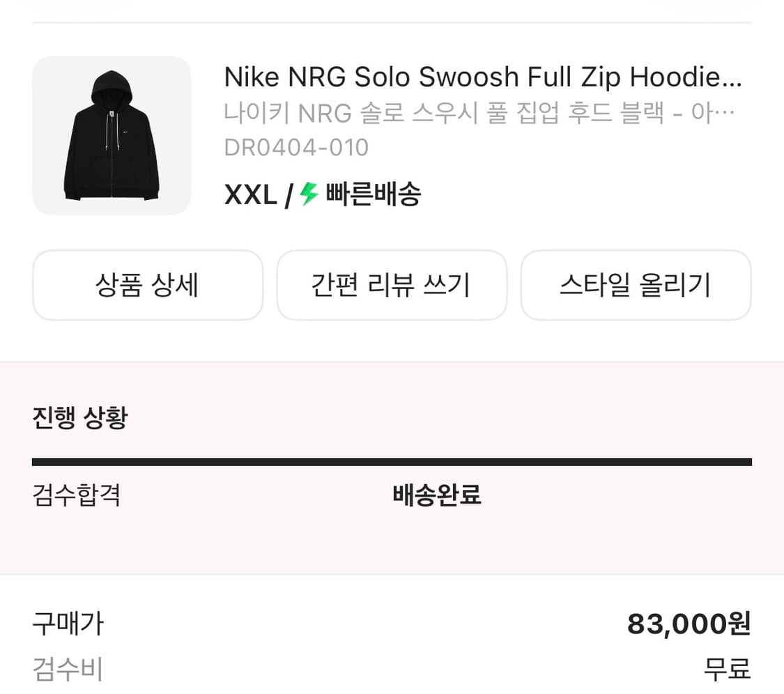This screenshot has height=694, width=784.
Task: Open 상품 상세 product details
Action: (x=147, y=285)
